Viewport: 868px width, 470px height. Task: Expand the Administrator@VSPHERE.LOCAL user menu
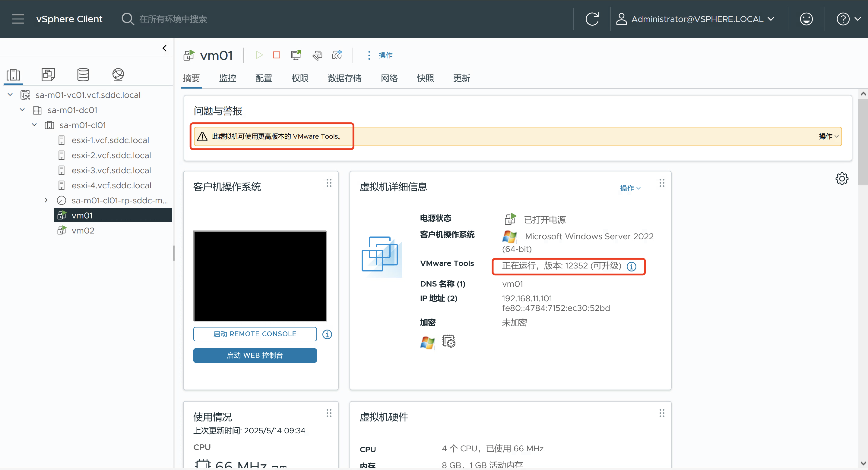[695, 19]
